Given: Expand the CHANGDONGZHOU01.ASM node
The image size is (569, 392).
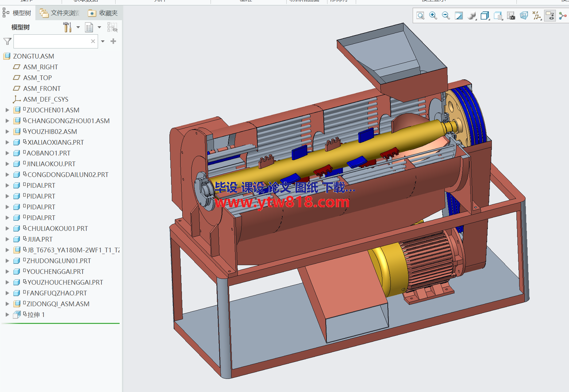Looking at the screenshot, I should pos(7,121).
